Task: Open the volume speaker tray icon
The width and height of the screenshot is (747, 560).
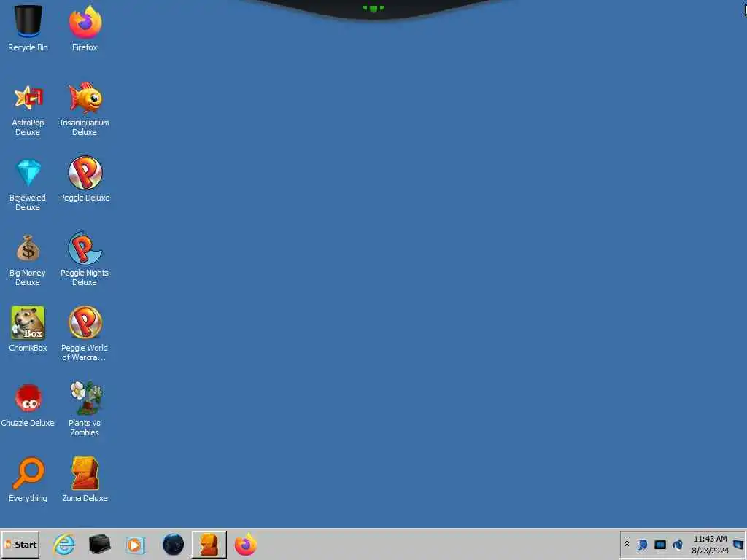Action: point(677,544)
